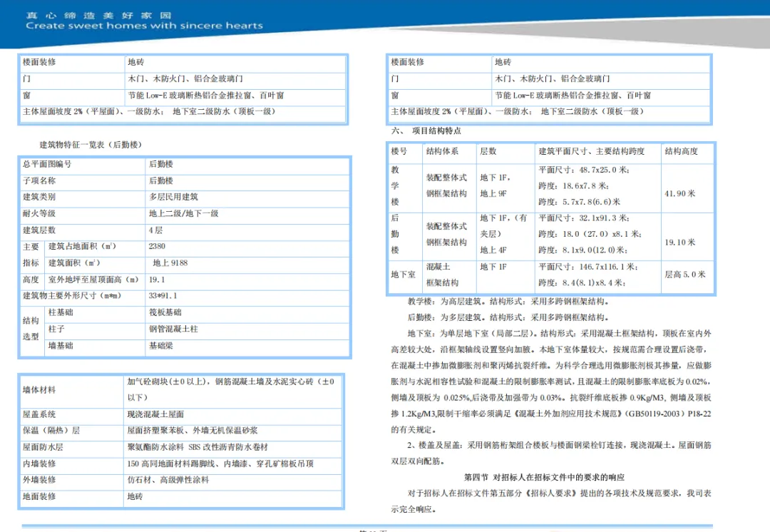Select the heading "第四节 对招标人在招标文件中的要求的响应"

[x=544, y=478]
